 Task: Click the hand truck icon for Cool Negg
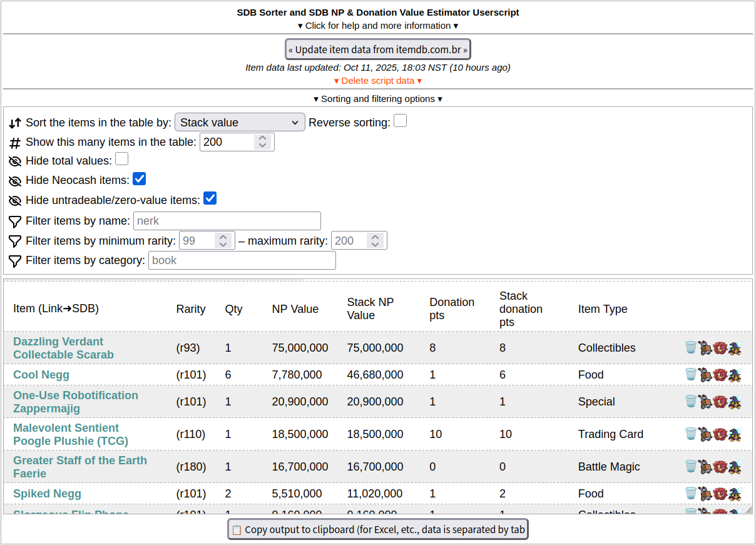coord(705,375)
